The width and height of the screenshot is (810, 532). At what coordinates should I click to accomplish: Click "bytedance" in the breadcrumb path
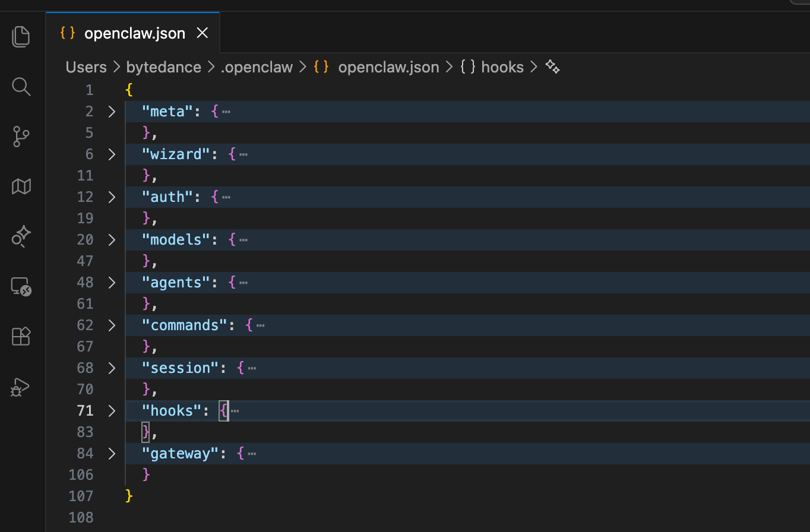pyautogui.click(x=163, y=67)
